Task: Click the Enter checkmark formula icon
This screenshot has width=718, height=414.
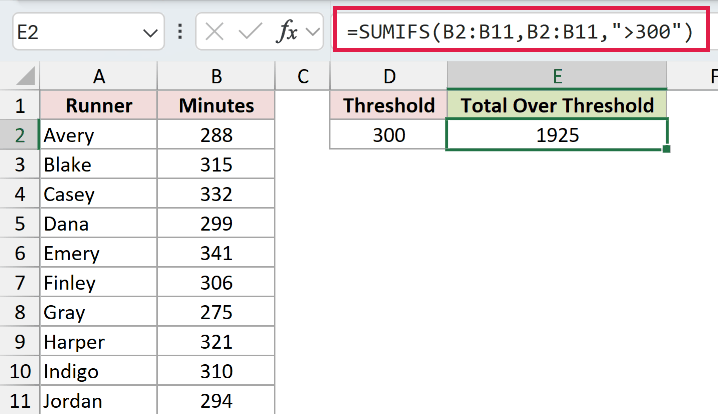Action: (250, 32)
